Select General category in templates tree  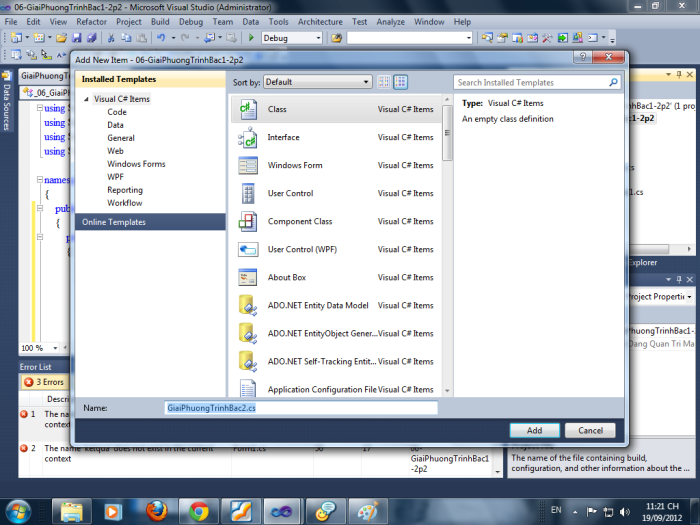[121, 138]
